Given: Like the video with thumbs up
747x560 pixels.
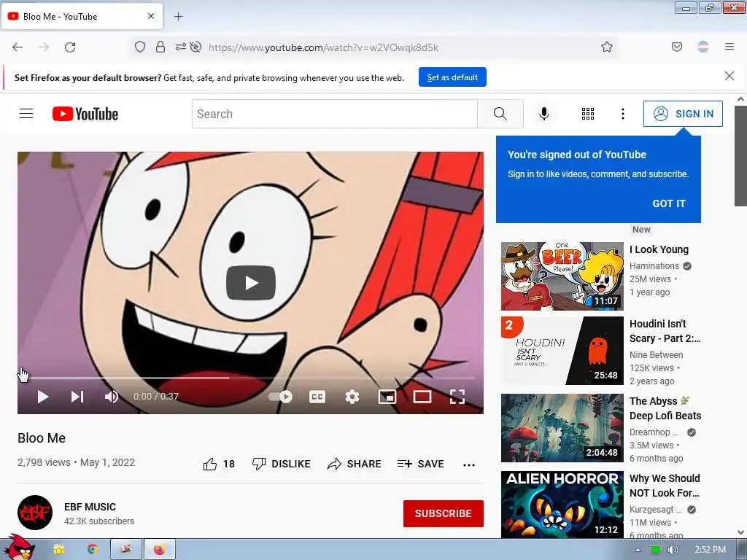Looking at the screenshot, I should 209,464.
